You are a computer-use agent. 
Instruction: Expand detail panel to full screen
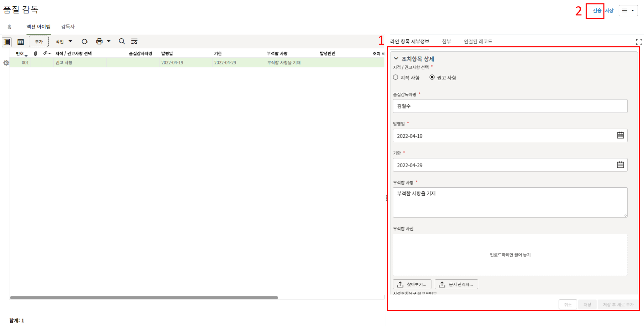(639, 42)
